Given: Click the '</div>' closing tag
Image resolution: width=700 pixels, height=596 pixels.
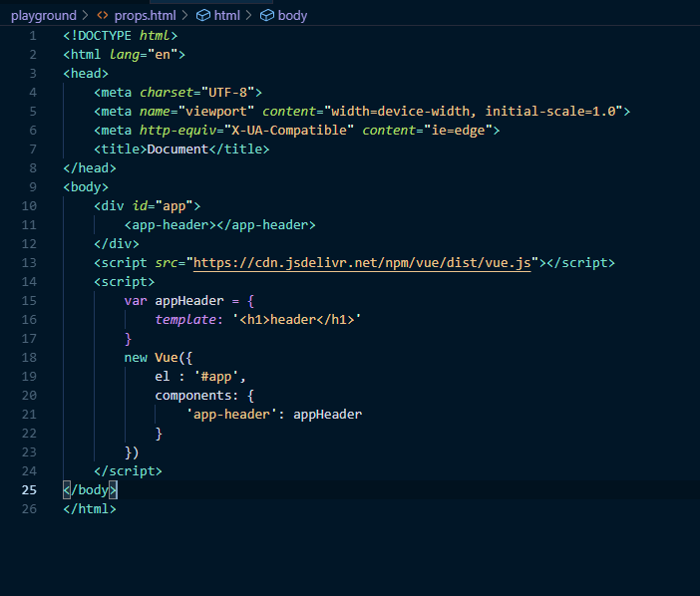Looking at the screenshot, I should coord(117,243).
